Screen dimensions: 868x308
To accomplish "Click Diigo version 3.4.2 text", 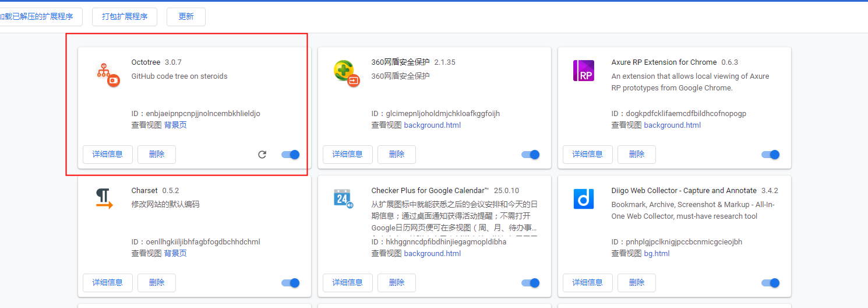I will 770,190.
